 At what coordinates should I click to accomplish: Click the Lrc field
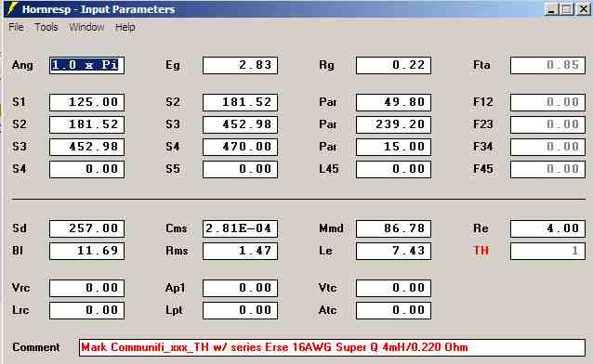(x=86, y=310)
